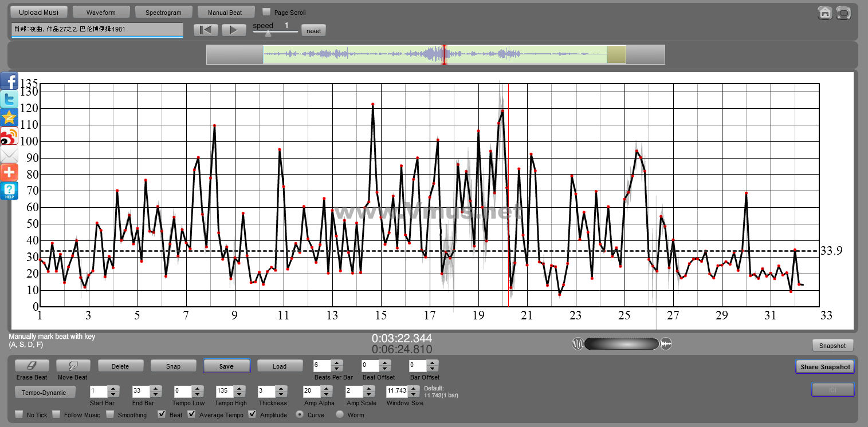The image size is (868, 427).
Task: Increase the End Bar value
Action: click(x=155, y=389)
